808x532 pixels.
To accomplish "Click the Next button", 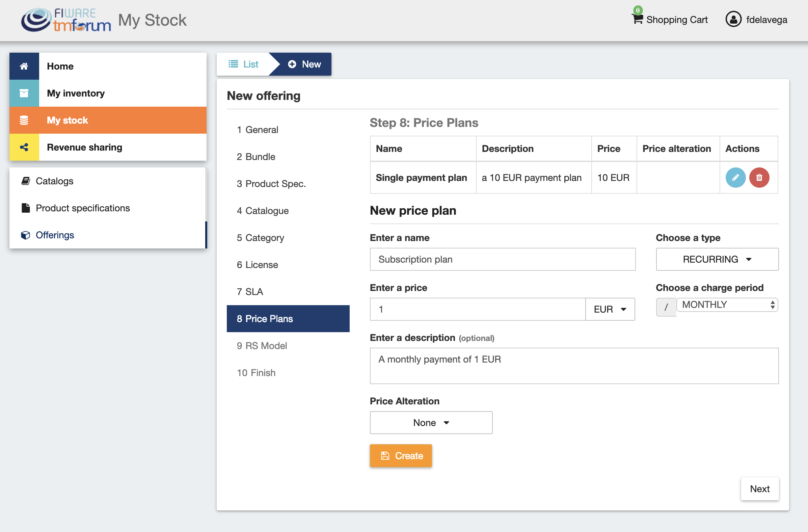I will pos(759,489).
